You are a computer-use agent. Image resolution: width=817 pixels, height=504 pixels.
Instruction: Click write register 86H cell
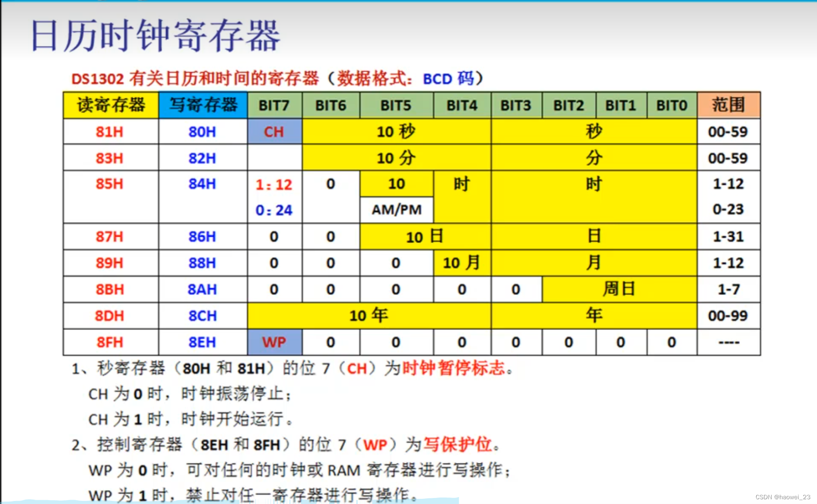click(x=202, y=237)
